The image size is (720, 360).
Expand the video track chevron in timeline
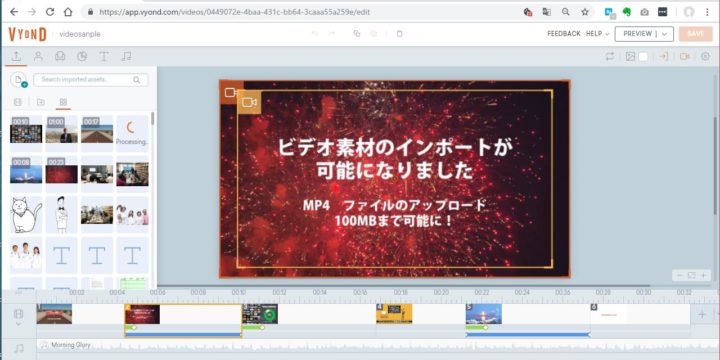(x=18, y=324)
